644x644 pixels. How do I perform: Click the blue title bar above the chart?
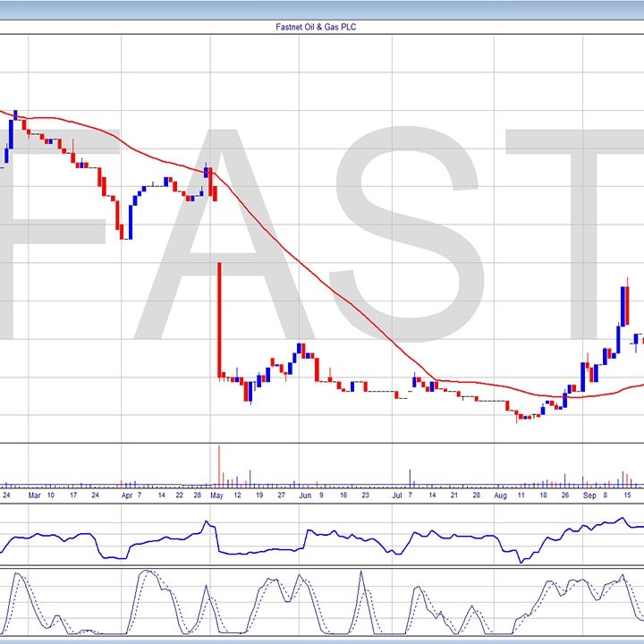click(x=322, y=9)
